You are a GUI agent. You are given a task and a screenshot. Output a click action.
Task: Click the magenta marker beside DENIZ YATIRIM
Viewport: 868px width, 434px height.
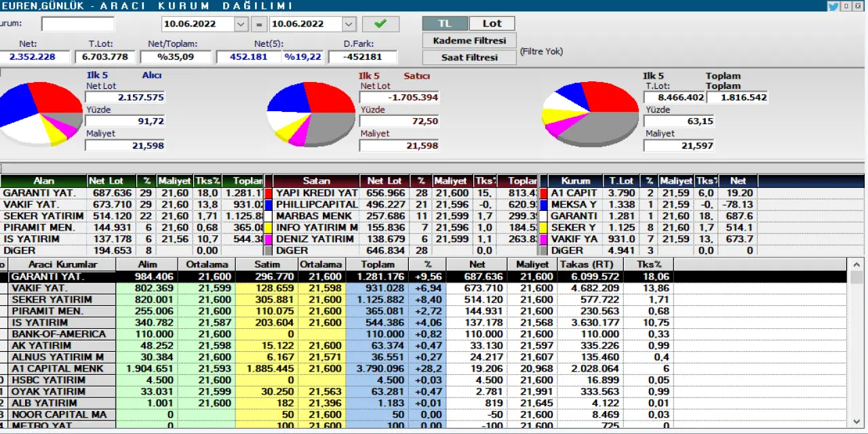[x=269, y=239]
